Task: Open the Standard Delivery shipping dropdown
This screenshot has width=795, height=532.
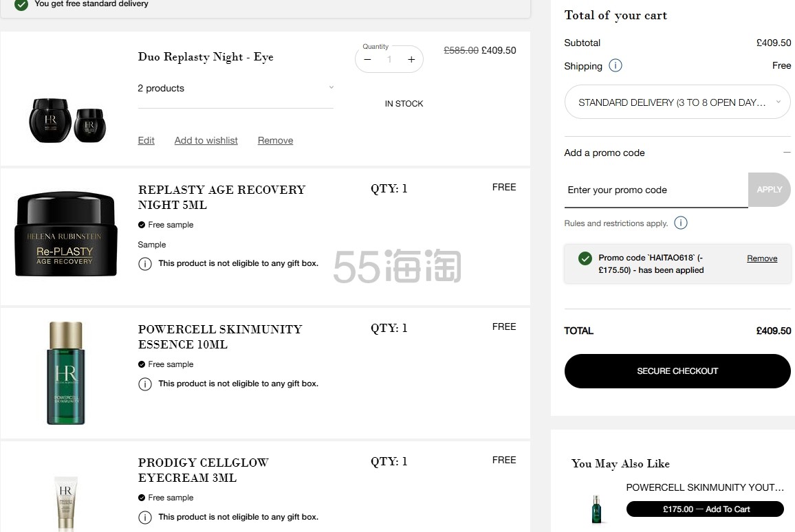Action: pyautogui.click(x=677, y=102)
